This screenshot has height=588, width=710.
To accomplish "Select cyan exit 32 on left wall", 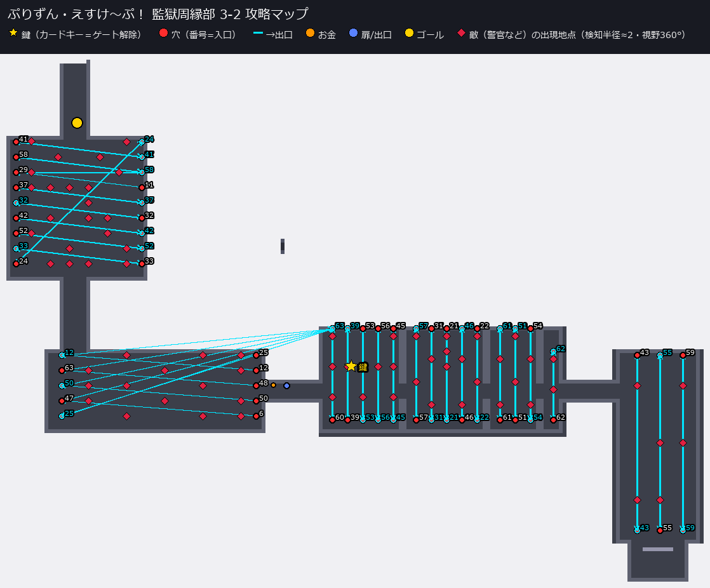I will 17,203.
